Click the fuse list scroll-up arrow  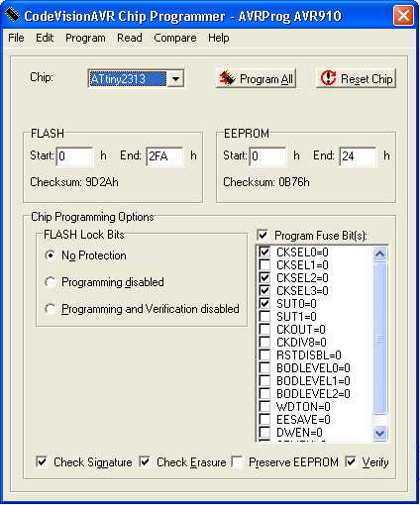click(x=379, y=254)
